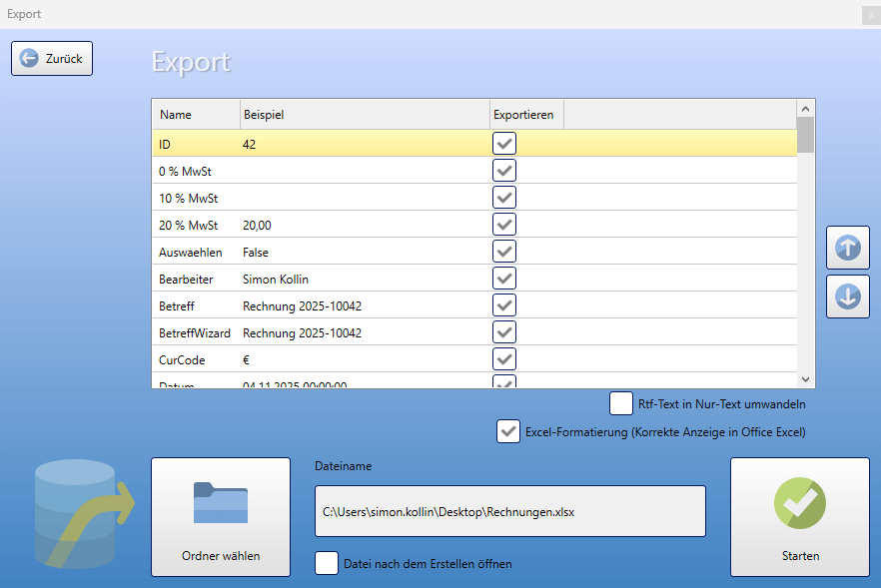Viewport: 881px width, 588px height.
Task: Disable Excel-Formatierung option
Action: tap(507, 431)
